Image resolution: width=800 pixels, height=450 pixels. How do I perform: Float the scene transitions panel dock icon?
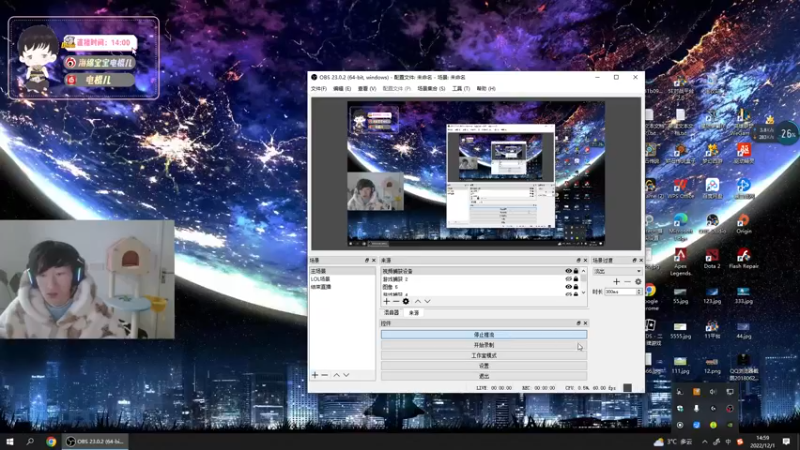tap(634, 260)
